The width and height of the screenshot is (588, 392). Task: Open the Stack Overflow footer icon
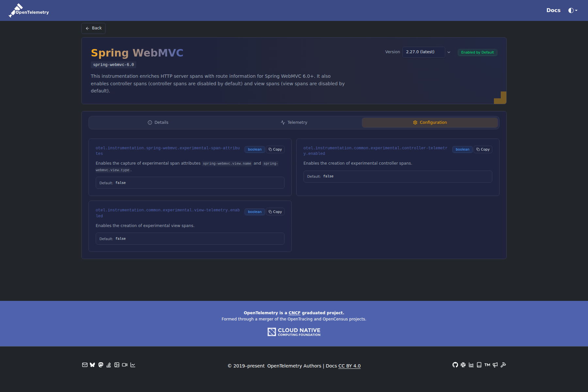tap(109, 365)
